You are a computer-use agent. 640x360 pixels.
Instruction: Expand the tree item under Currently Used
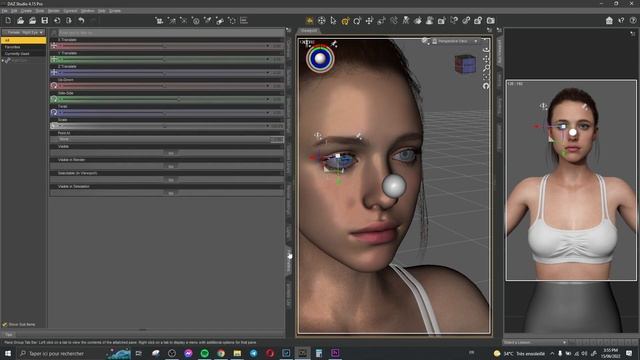click(3, 60)
